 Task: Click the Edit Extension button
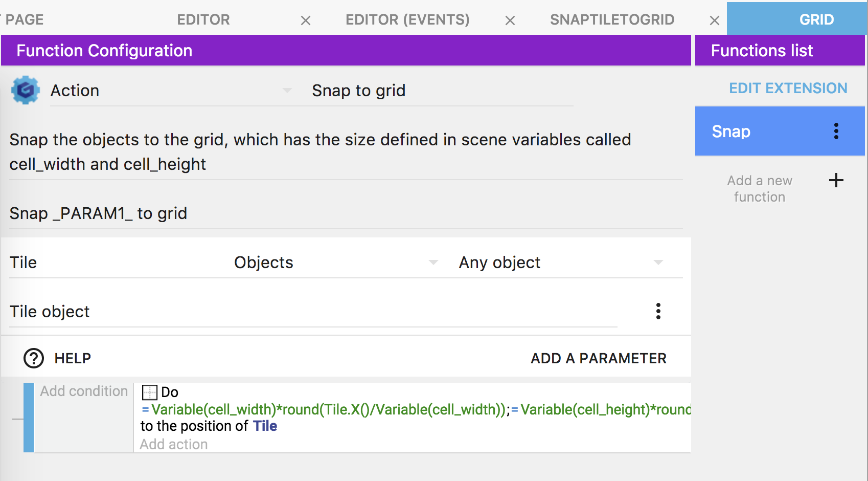[788, 88]
